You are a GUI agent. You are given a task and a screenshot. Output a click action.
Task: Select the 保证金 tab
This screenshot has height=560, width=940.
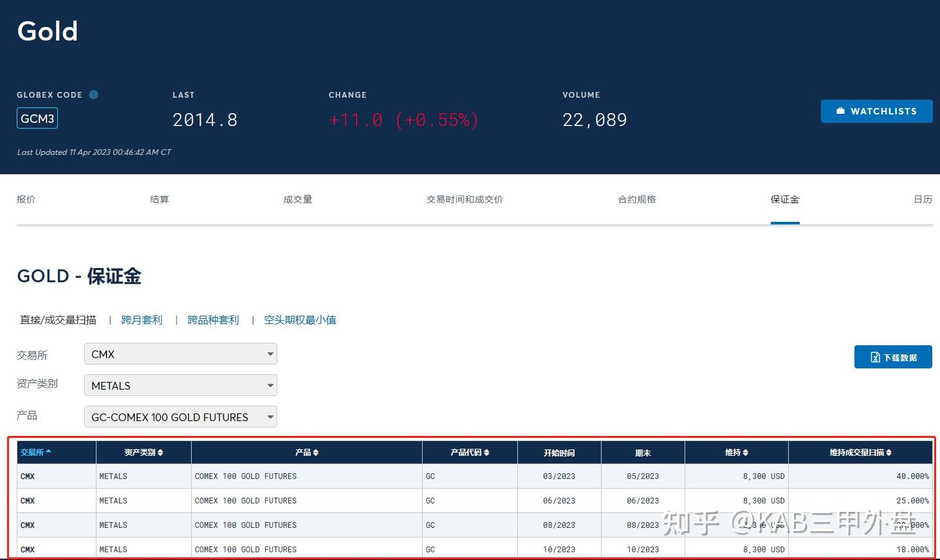(x=785, y=199)
